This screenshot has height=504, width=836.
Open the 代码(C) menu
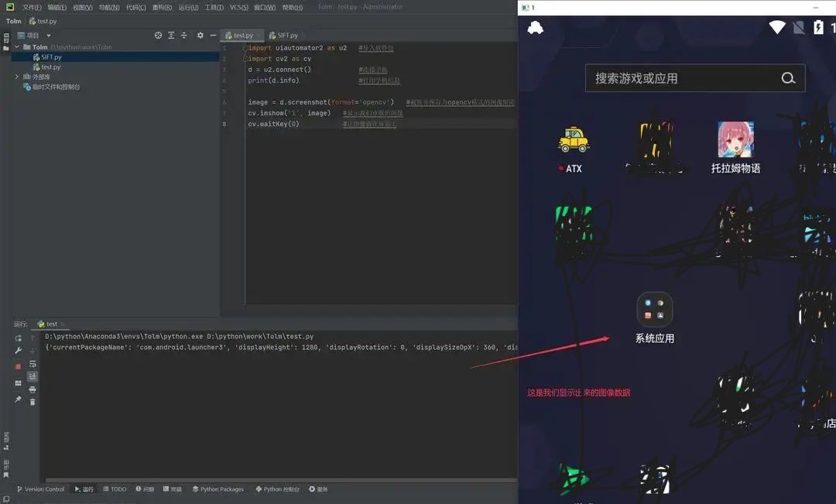click(x=136, y=8)
